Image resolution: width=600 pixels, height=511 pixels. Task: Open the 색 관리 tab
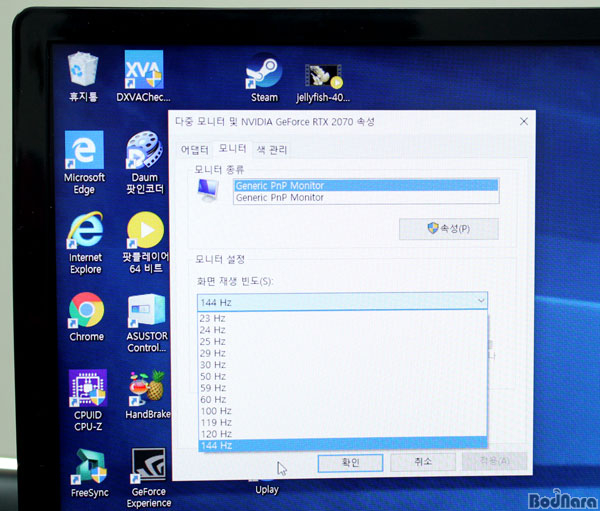[272, 150]
